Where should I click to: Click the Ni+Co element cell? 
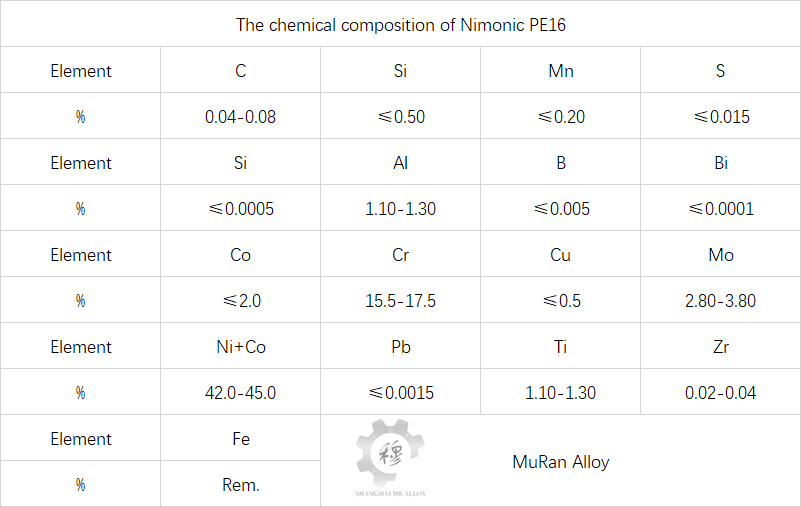[x=240, y=347]
